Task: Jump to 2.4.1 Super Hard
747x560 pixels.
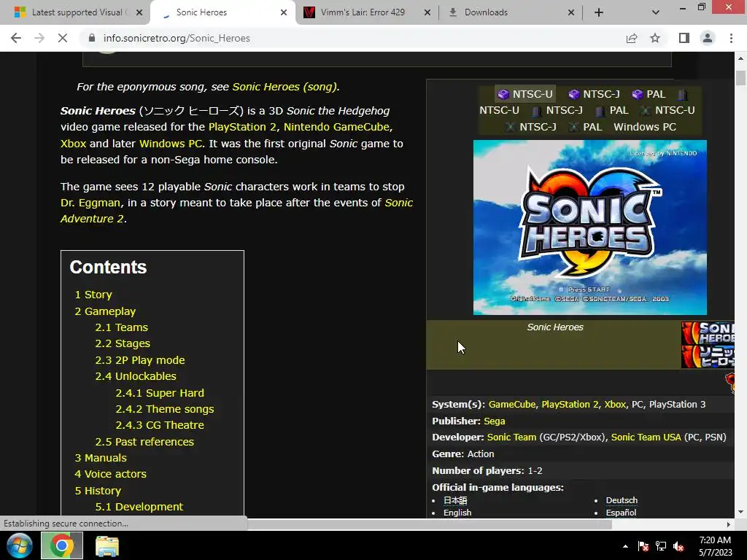Action: 160,393
